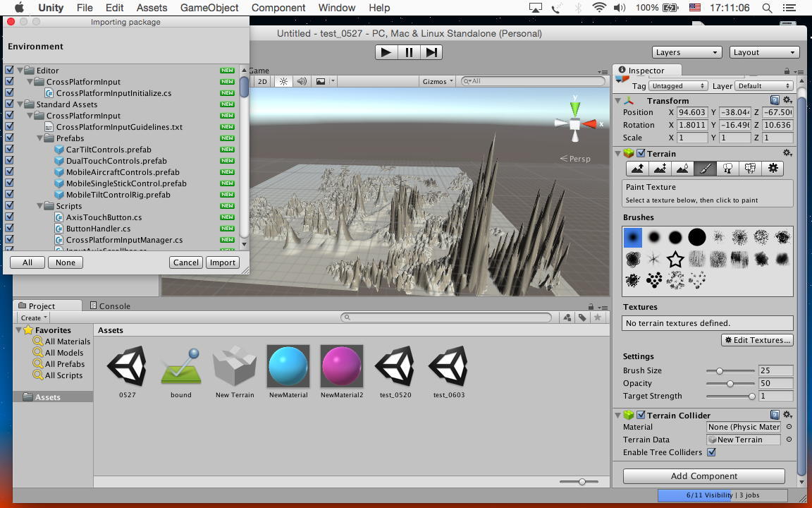Open the Gizmos dropdown menu
This screenshot has height=508, width=812.
(438, 81)
